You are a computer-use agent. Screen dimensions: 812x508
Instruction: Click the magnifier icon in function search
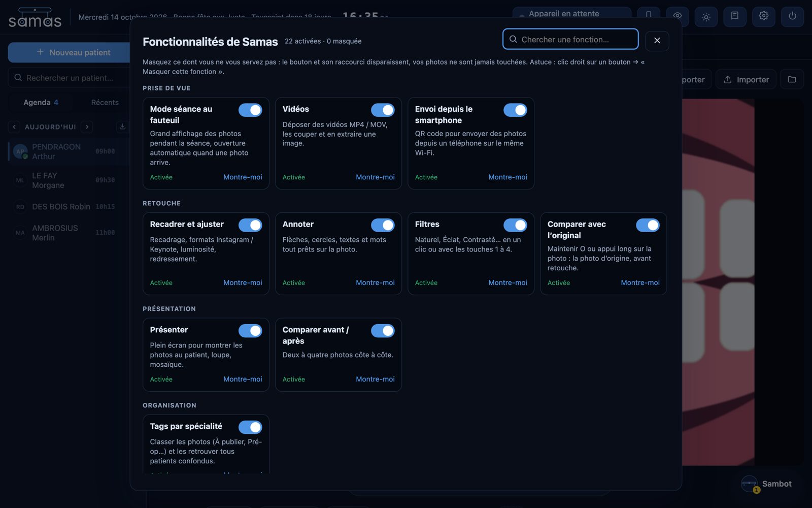click(513, 39)
